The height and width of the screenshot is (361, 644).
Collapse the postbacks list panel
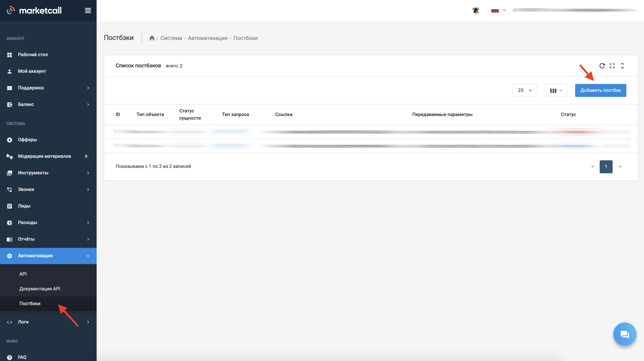622,66
